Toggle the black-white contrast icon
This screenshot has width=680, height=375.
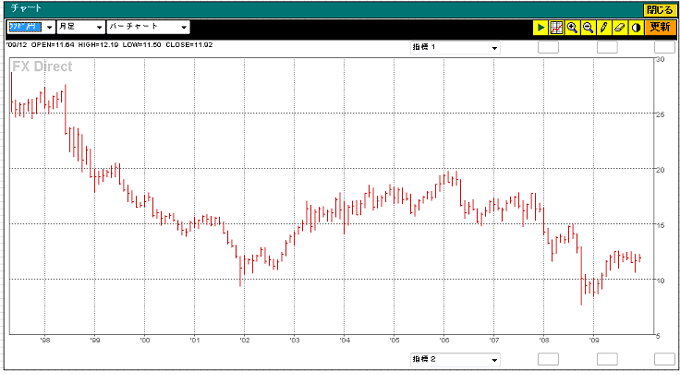(x=636, y=28)
